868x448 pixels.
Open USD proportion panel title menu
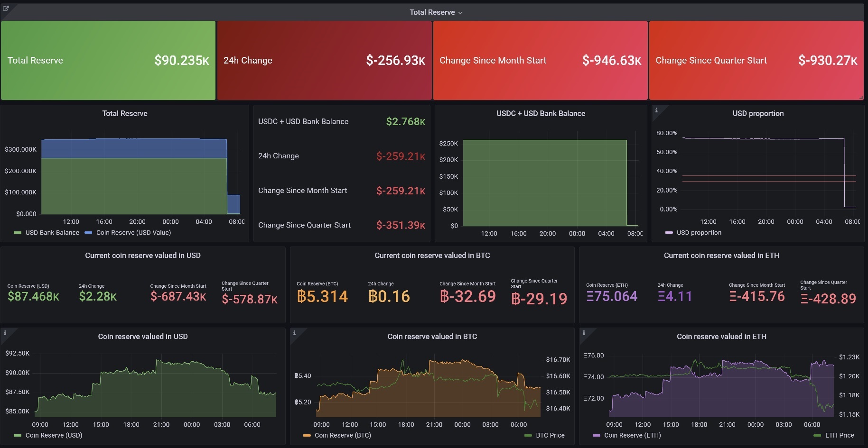[758, 113]
